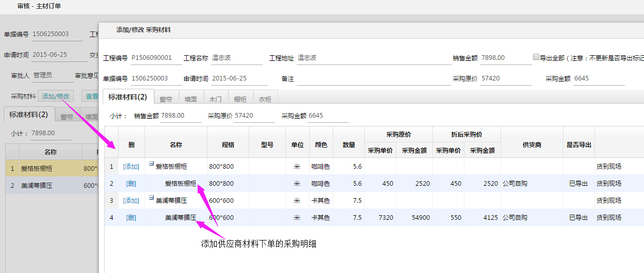Image resolution: width=644 pixels, height=273 pixels.
Task: Click the 供货商 column header
Action: click(x=532, y=145)
